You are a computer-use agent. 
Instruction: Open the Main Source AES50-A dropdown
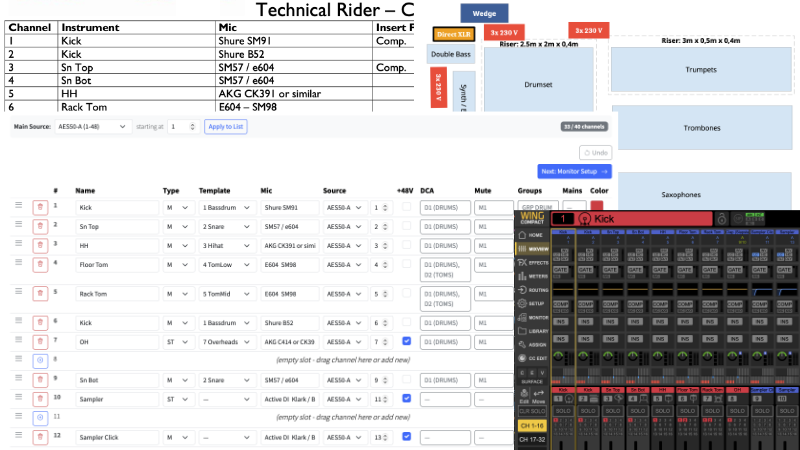click(x=92, y=127)
